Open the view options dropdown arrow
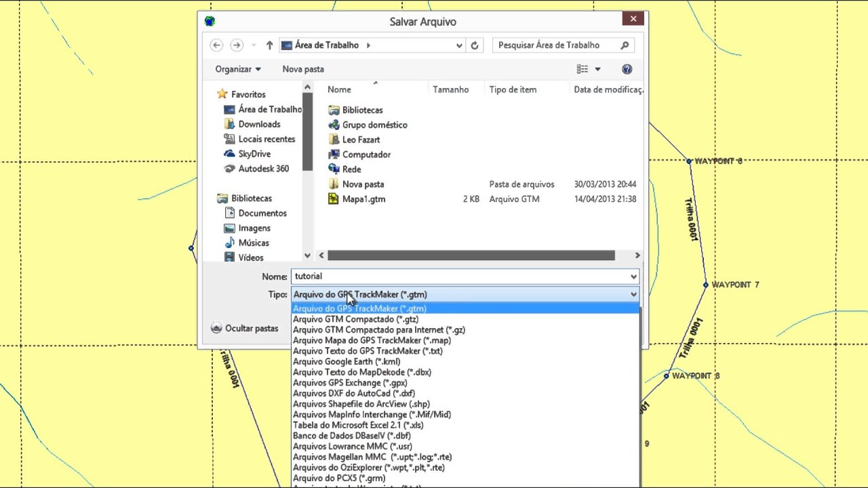 pyautogui.click(x=597, y=69)
